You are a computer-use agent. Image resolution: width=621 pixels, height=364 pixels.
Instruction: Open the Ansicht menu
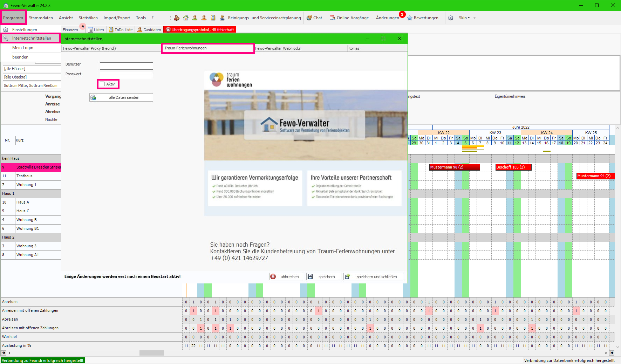click(66, 18)
